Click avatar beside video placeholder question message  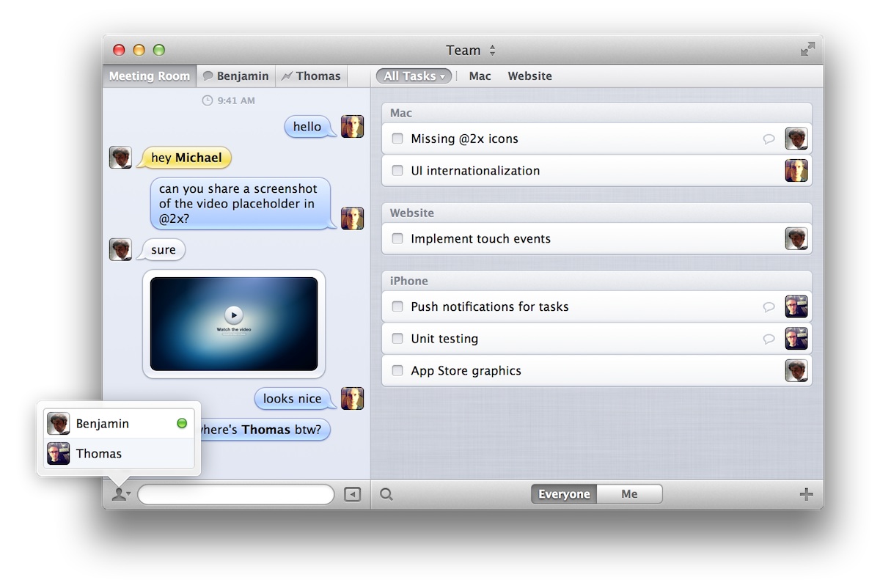(352, 218)
